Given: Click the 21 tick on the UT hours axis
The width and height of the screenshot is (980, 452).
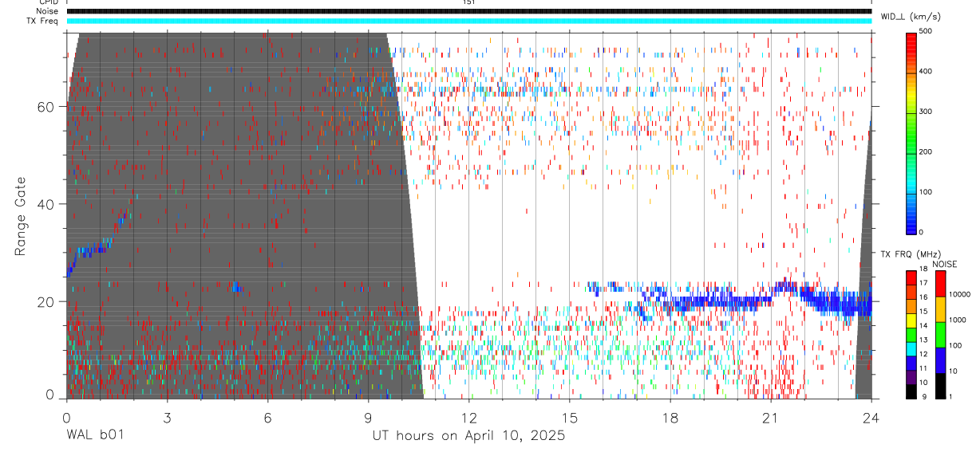Looking at the screenshot, I should (x=771, y=416).
